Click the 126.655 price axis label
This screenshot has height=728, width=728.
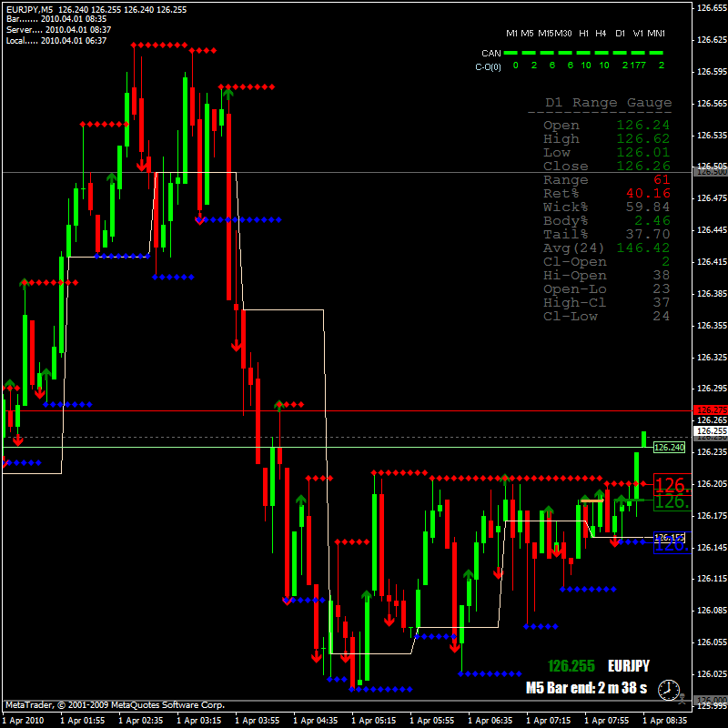[x=713, y=8]
